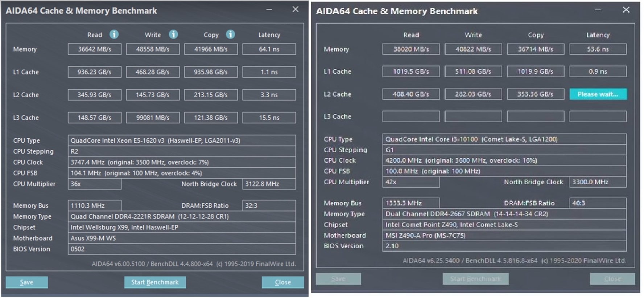Click the highlighted 'Please wait...' latency cell

click(x=598, y=94)
